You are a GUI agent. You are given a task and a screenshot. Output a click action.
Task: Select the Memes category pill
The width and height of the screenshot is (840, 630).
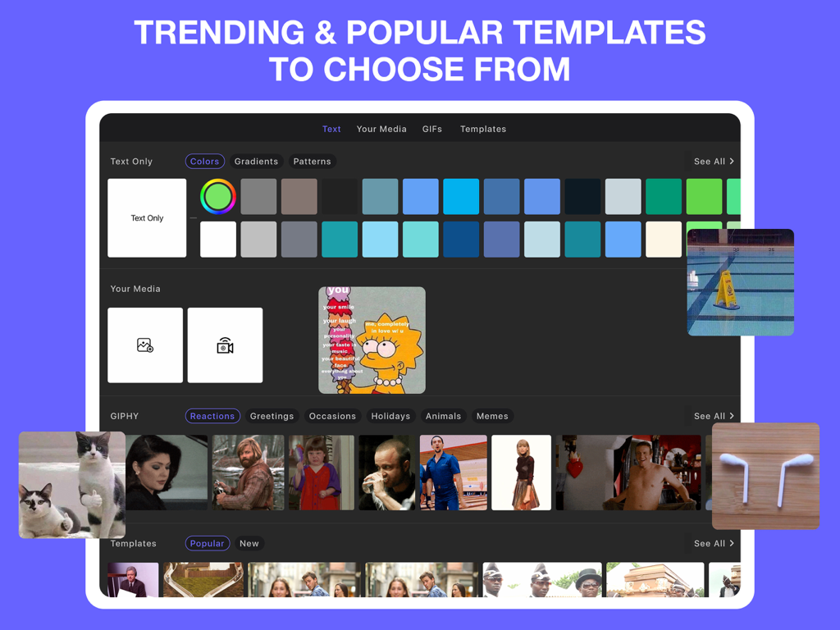(x=492, y=416)
